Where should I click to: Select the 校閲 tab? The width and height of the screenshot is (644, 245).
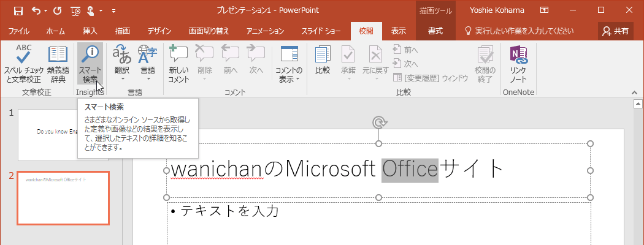pos(366,31)
